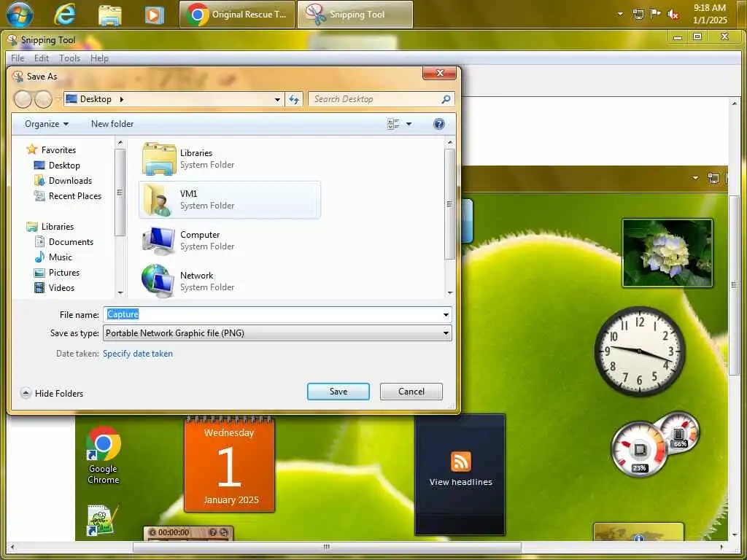Expand the File name dropdown arrow
This screenshot has width=747, height=560.
(446, 315)
